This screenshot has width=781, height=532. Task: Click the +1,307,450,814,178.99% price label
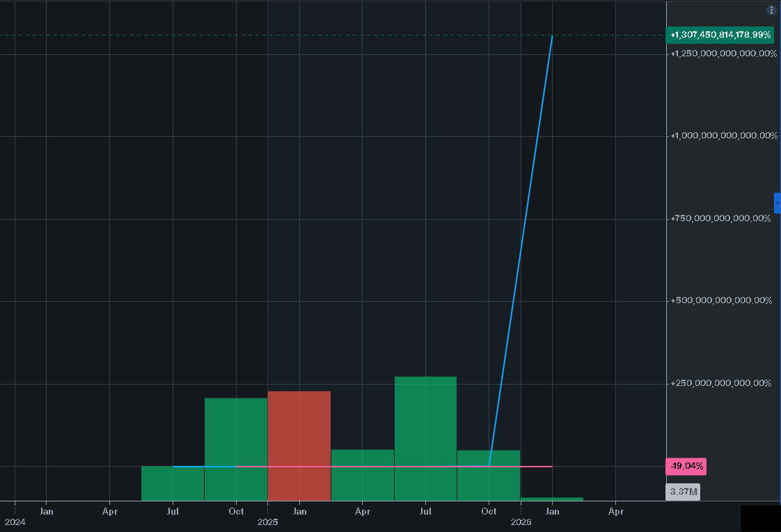click(720, 35)
